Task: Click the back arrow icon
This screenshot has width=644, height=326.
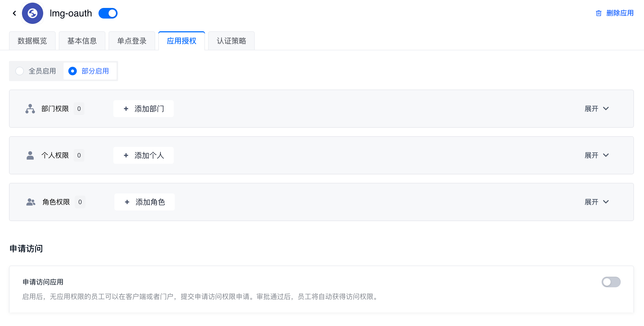Action: tap(15, 13)
